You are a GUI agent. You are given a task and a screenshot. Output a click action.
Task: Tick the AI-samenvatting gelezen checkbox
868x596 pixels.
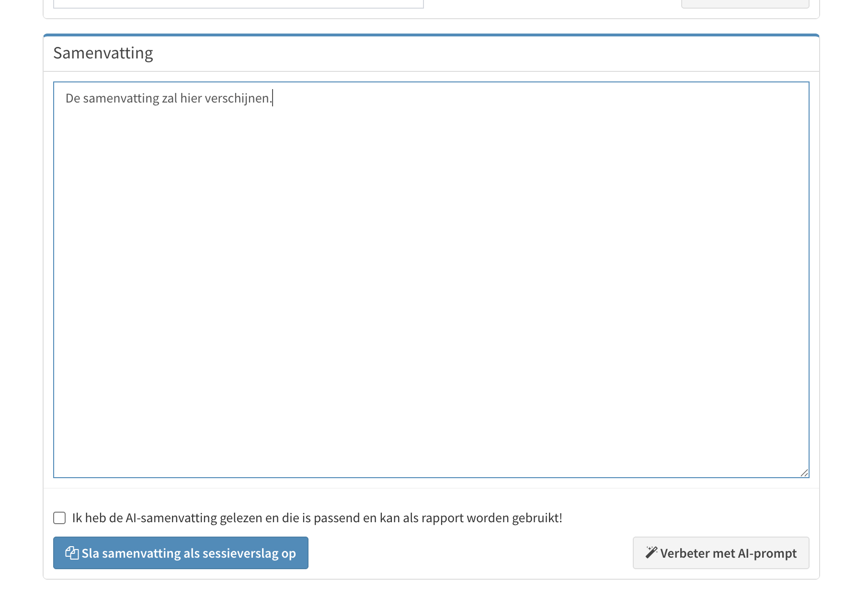[x=59, y=518]
